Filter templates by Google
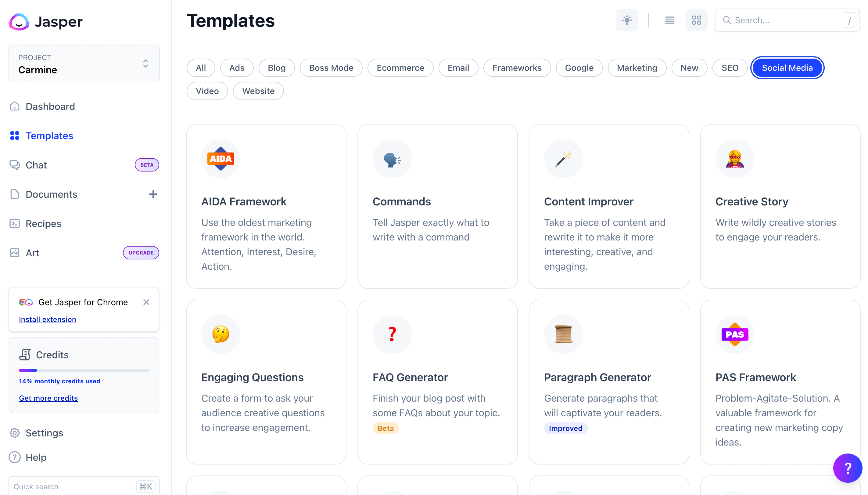868x495 pixels. [579, 68]
